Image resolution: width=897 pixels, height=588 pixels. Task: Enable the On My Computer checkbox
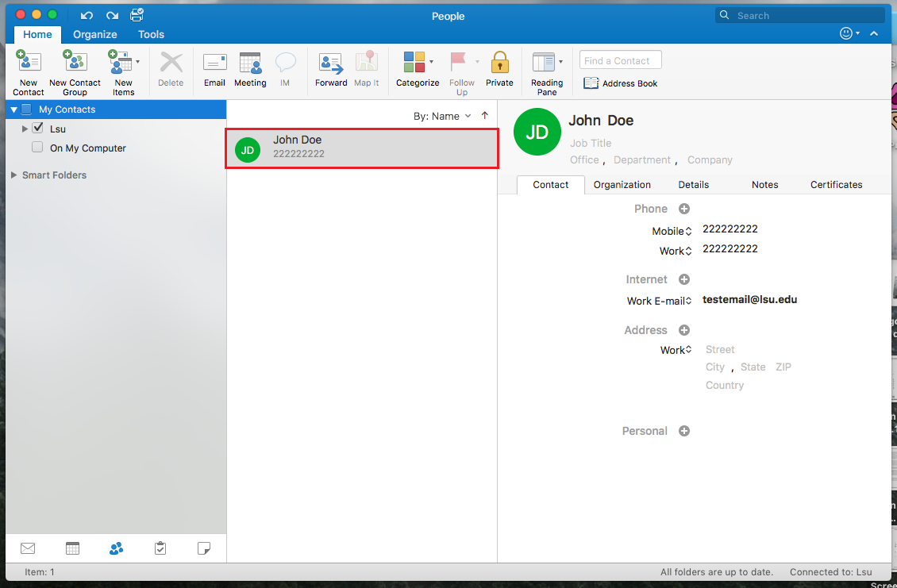[38, 147]
